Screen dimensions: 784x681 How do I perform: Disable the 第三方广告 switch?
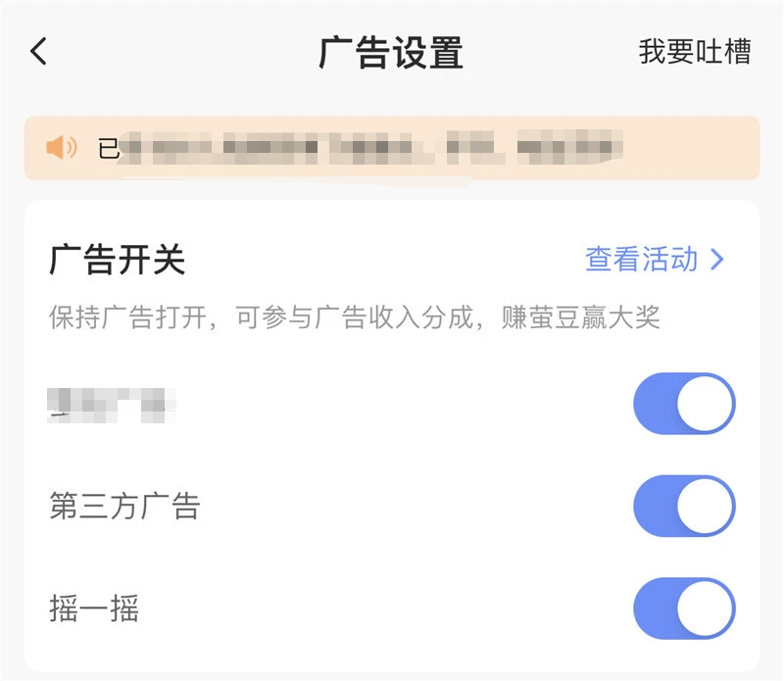(684, 507)
